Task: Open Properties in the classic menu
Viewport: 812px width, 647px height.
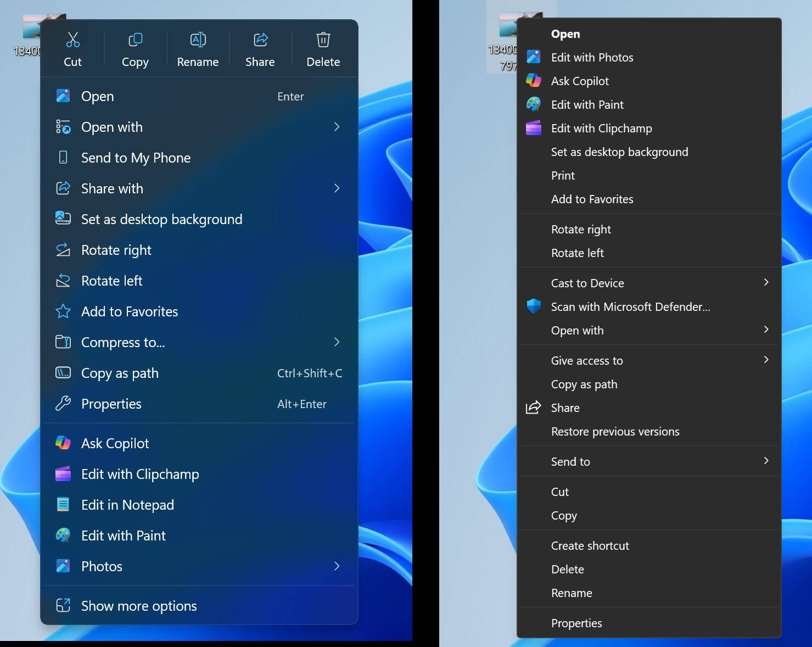Action: (649, 623)
